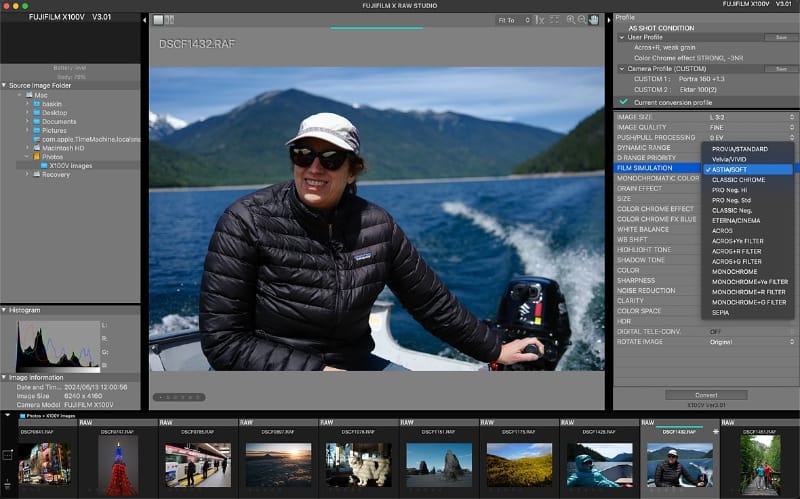Click the fit-to-window expand icon

(x=554, y=20)
